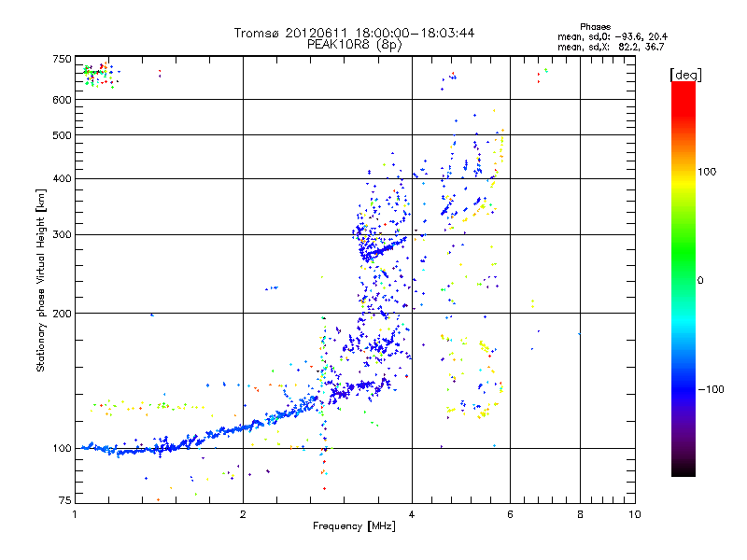This screenshot has height=560, width=747.
Task: Click the x-axis tick label "8"
Action: point(580,514)
